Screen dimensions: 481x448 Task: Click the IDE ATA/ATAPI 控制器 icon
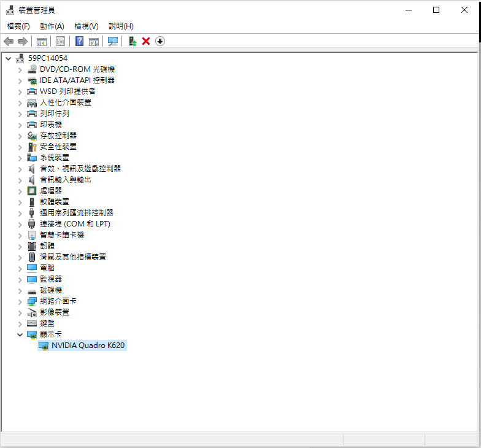(x=32, y=80)
